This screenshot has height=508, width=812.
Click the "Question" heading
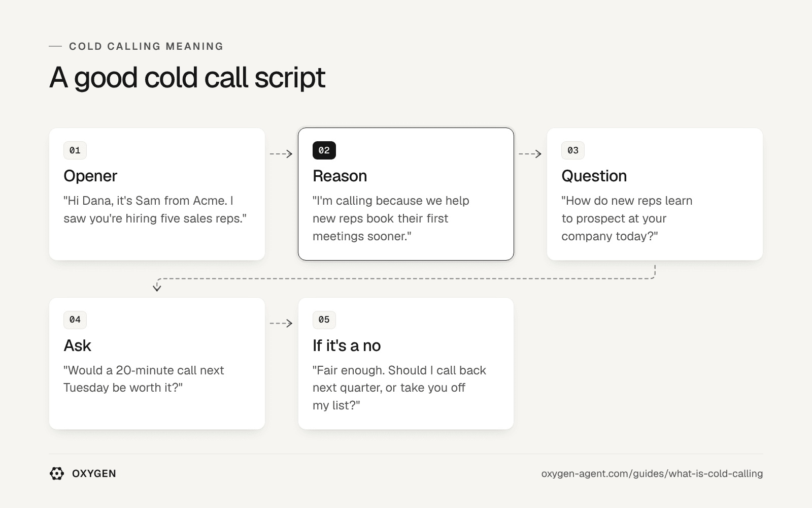coord(594,176)
